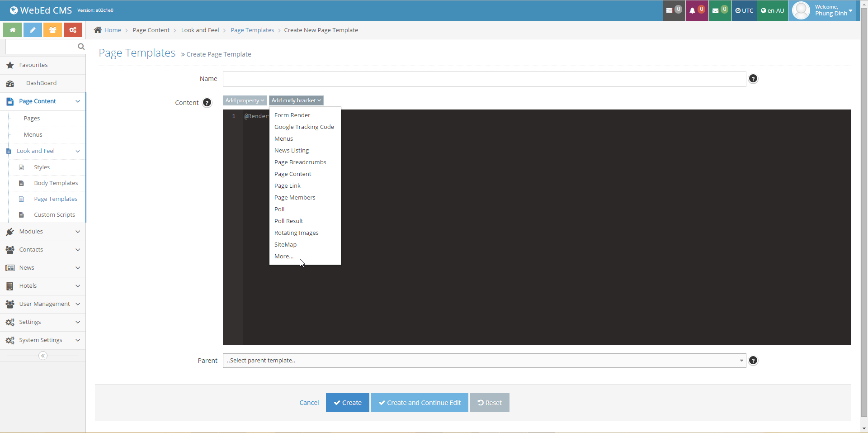This screenshot has width=868, height=433.
Task: Expand the Modules sidebar section
Action: [43, 232]
